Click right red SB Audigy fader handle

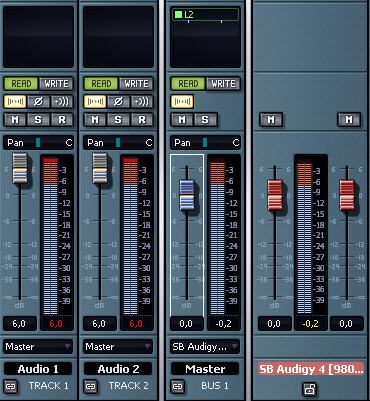[347, 195]
